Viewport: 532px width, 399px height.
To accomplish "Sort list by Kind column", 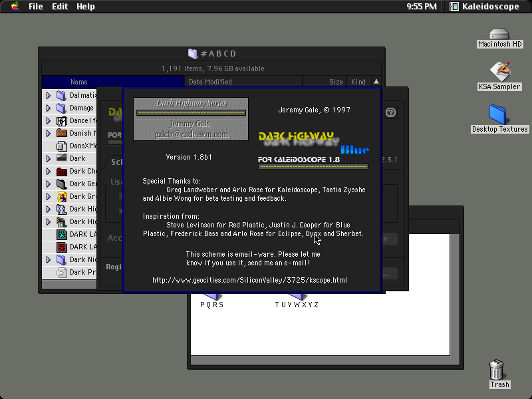I will (x=358, y=82).
